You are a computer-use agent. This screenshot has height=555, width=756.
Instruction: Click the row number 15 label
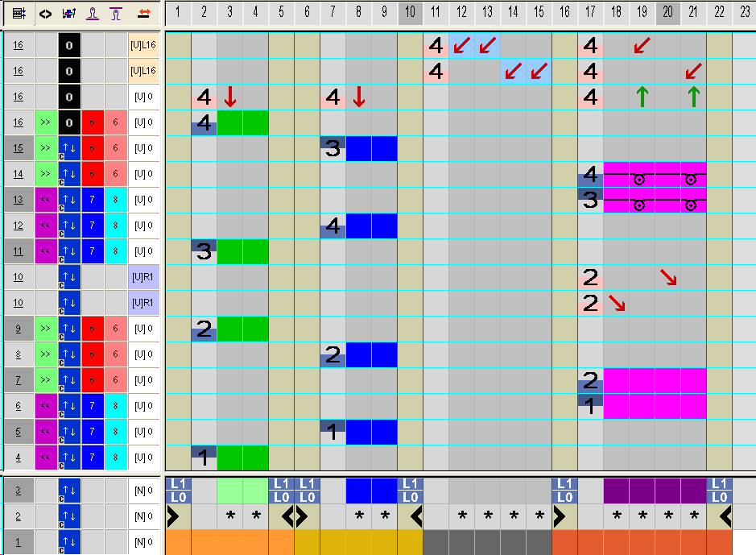pyautogui.click(x=18, y=148)
